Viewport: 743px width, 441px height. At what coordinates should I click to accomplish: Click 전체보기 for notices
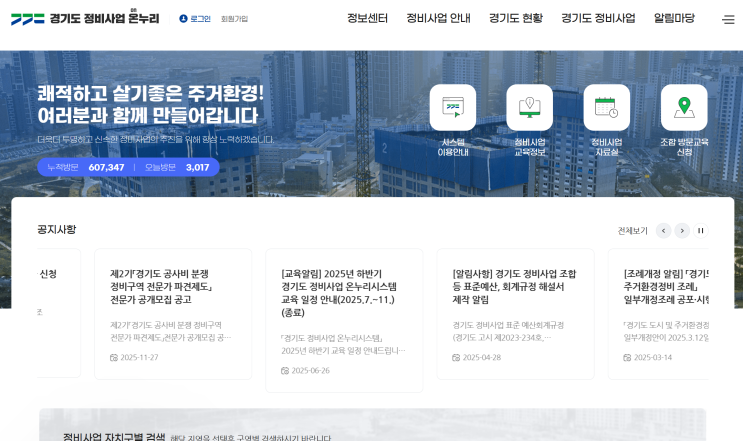point(632,231)
